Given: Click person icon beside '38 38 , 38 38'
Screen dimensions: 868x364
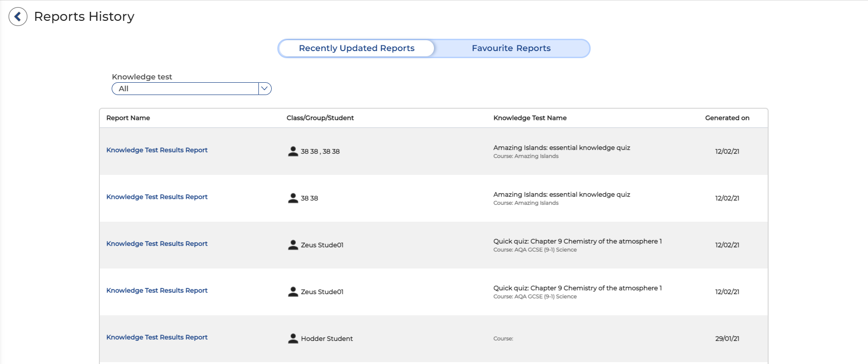Looking at the screenshot, I should pyautogui.click(x=293, y=151).
